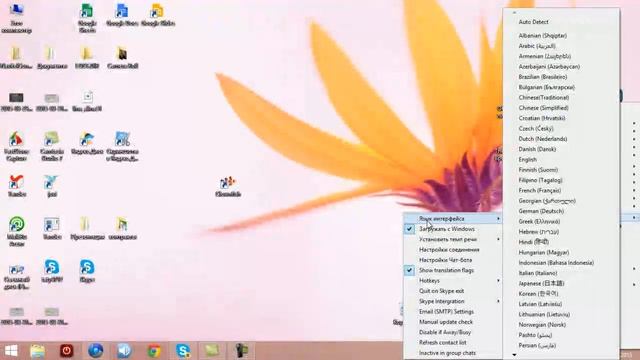640x360 pixels.
Task: Open the Google Slides desktop shortcut
Action: (x=158, y=15)
